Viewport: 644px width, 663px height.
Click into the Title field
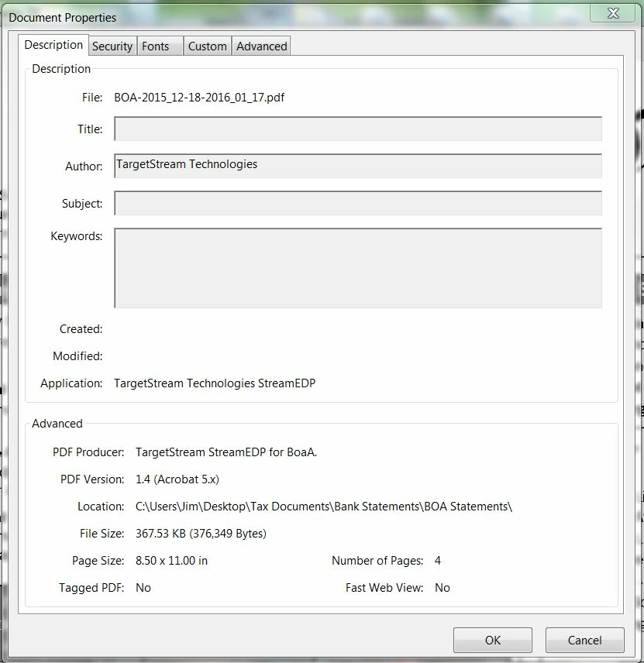pyautogui.click(x=358, y=129)
